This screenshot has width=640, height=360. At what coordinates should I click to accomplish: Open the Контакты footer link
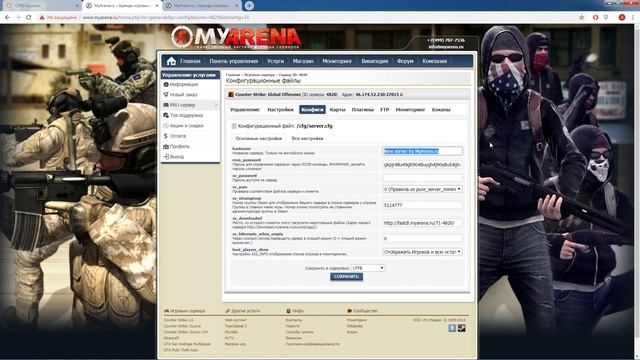tap(293, 320)
